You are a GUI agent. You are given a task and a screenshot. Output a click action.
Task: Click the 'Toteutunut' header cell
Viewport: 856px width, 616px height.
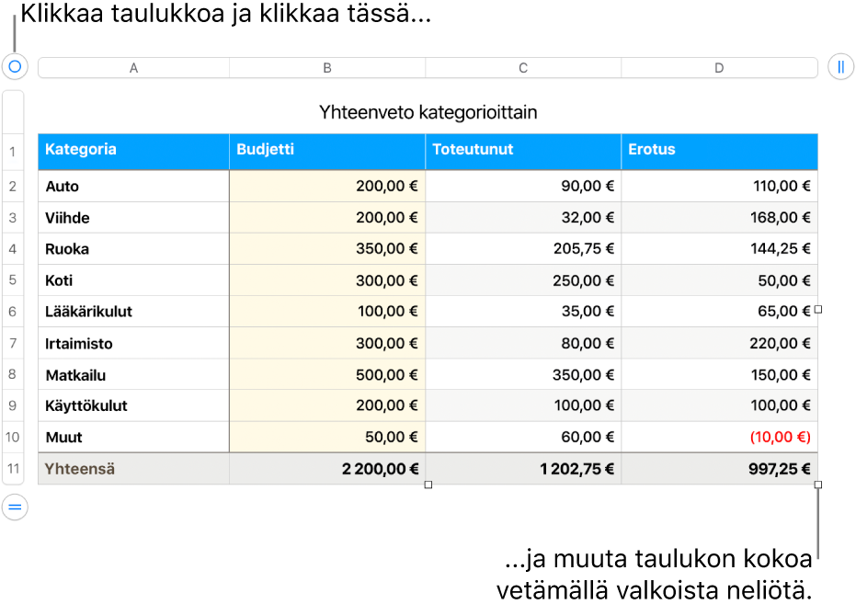click(523, 152)
